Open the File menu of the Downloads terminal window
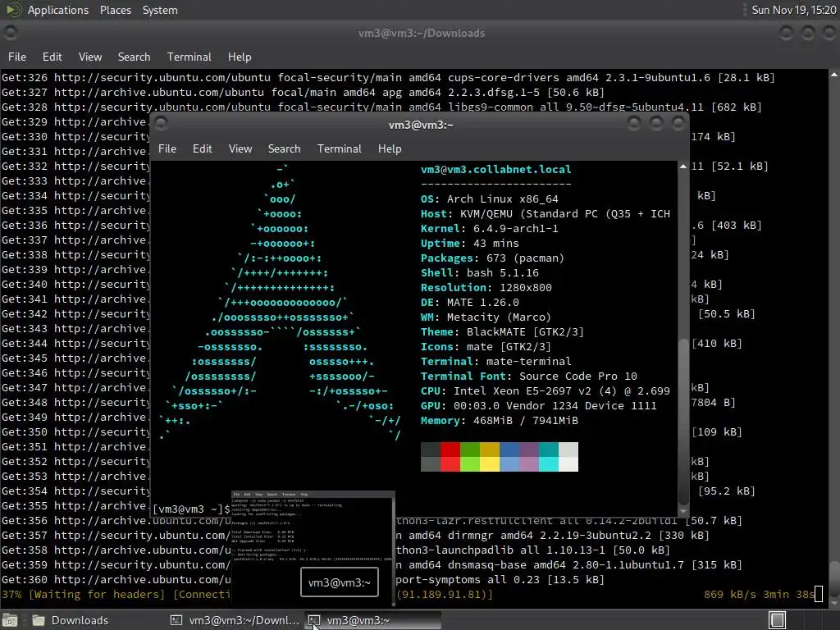The image size is (840, 630). [16, 57]
